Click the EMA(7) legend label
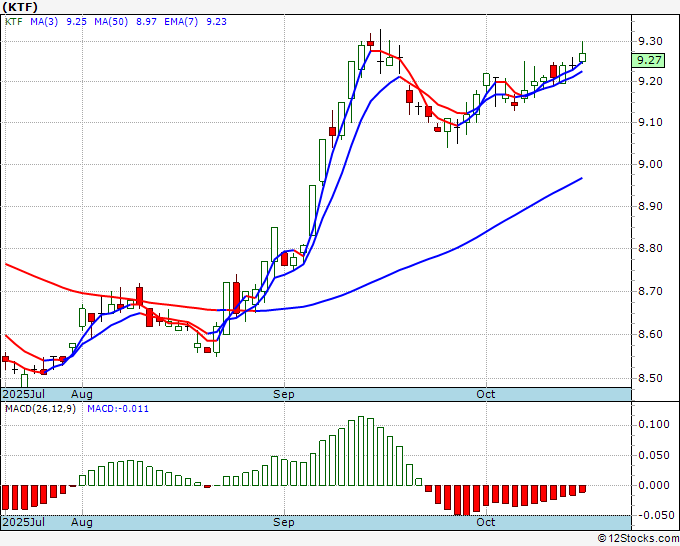680x546 pixels. 181,22
